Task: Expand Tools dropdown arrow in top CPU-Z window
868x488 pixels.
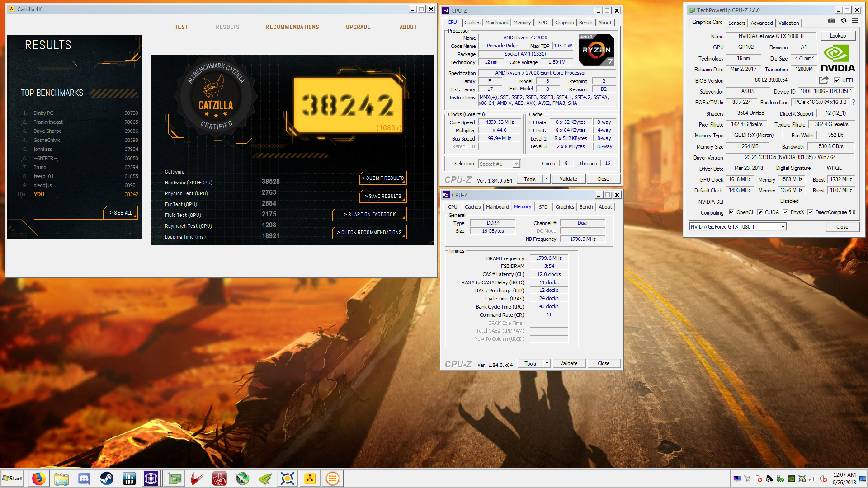Action: click(546, 179)
